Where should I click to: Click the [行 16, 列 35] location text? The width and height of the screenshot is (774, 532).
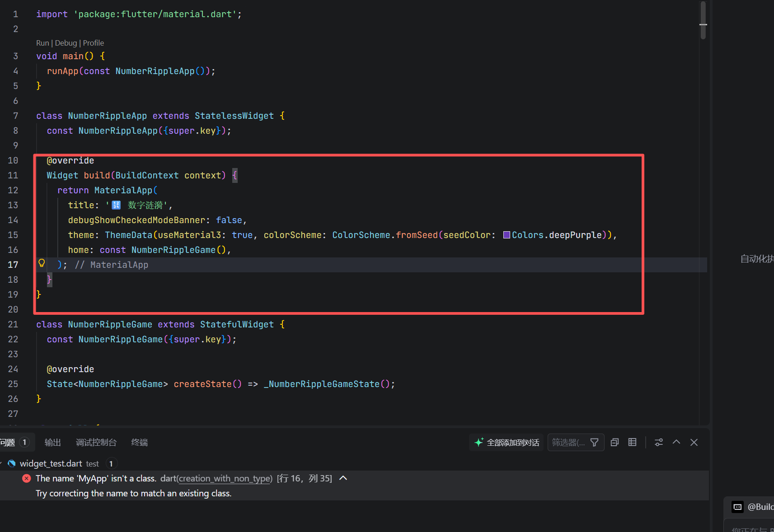coord(304,478)
